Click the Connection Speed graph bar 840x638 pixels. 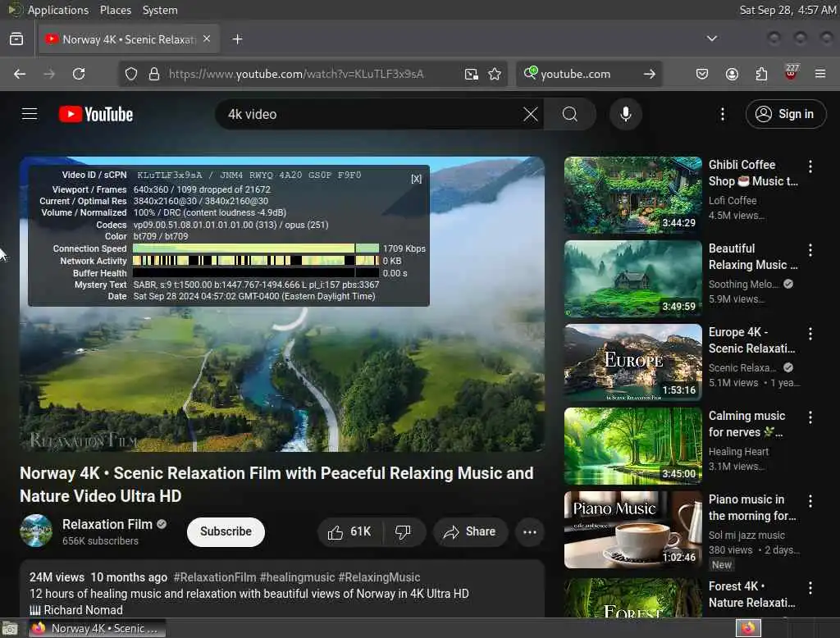tap(256, 248)
